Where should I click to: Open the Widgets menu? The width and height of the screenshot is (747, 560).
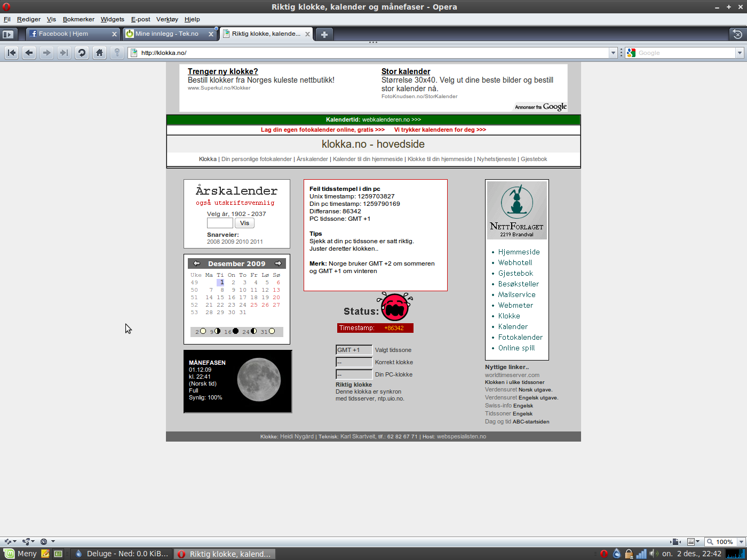click(113, 19)
